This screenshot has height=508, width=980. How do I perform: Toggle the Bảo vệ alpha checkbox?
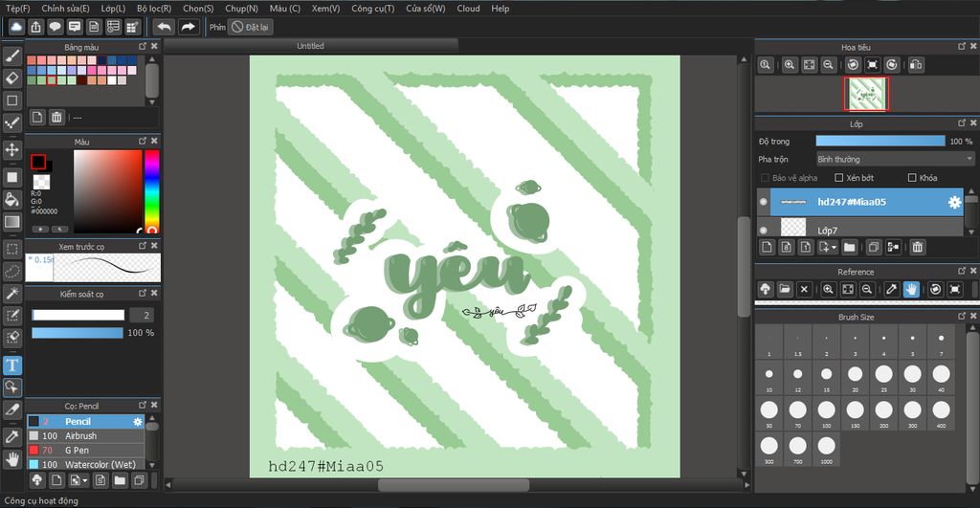(x=765, y=177)
